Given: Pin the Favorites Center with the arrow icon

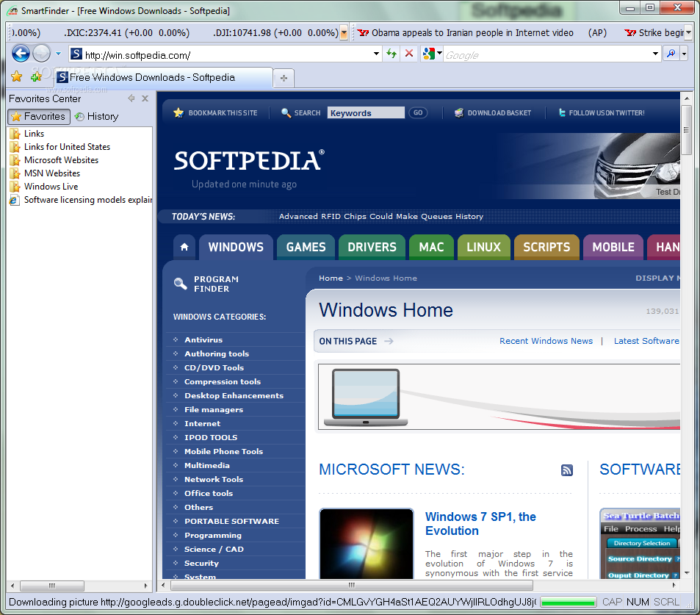Looking at the screenshot, I should pos(131,98).
